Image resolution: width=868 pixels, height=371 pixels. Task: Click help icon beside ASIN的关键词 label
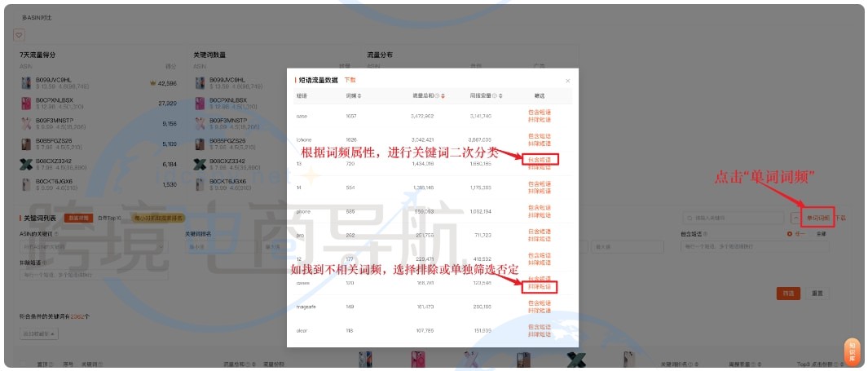[x=56, y=234]
